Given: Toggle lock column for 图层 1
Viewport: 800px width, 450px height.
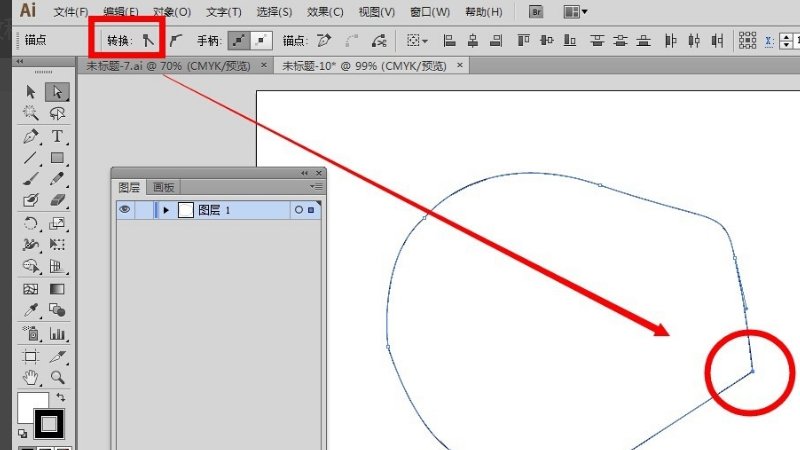Looking at the screenshot, I should pyautogui.click(x=144, y=210).
